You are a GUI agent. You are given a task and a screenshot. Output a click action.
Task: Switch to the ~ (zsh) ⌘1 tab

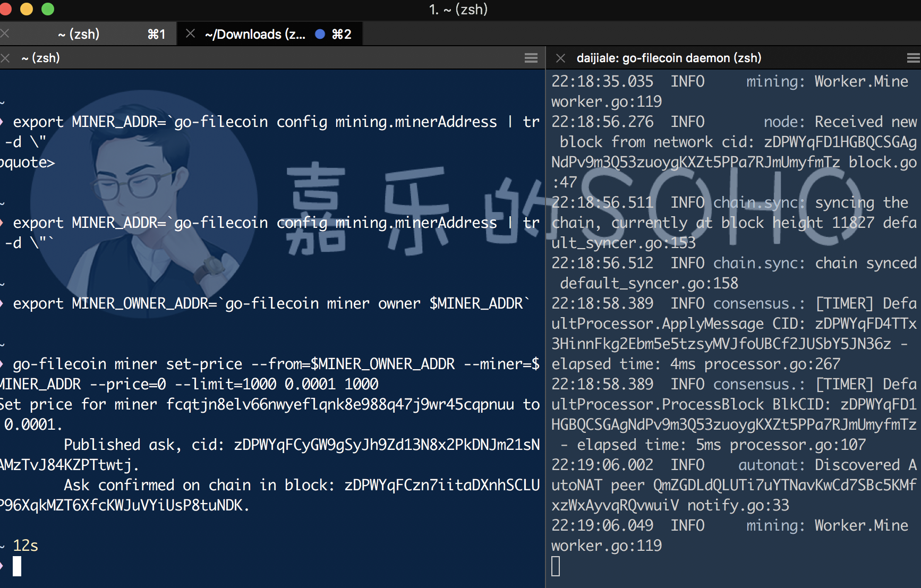pos(88,34)
